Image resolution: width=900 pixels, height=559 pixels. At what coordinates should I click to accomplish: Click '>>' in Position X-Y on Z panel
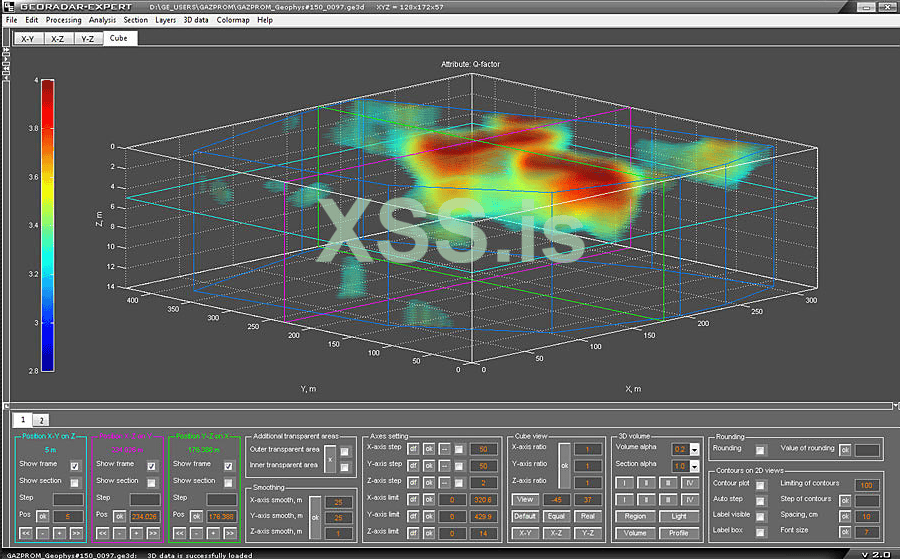75,533
